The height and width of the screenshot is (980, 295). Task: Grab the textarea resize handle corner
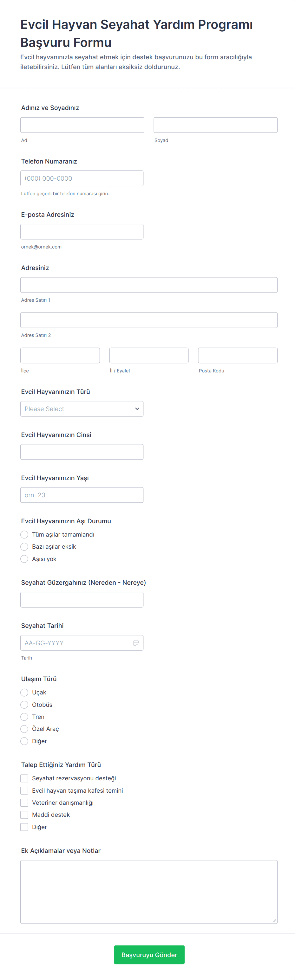coord(274,920)
